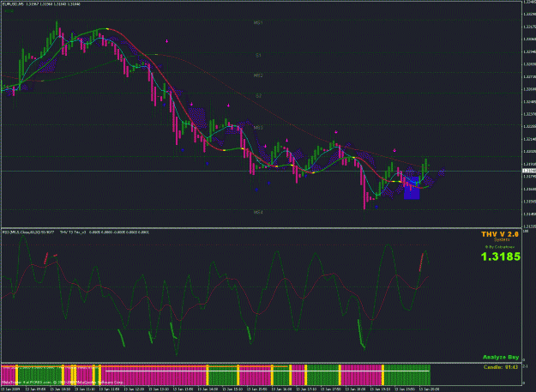Click the S2 pivot level label
This screenshot has width=536, height=392.
(x=258, y=96)
